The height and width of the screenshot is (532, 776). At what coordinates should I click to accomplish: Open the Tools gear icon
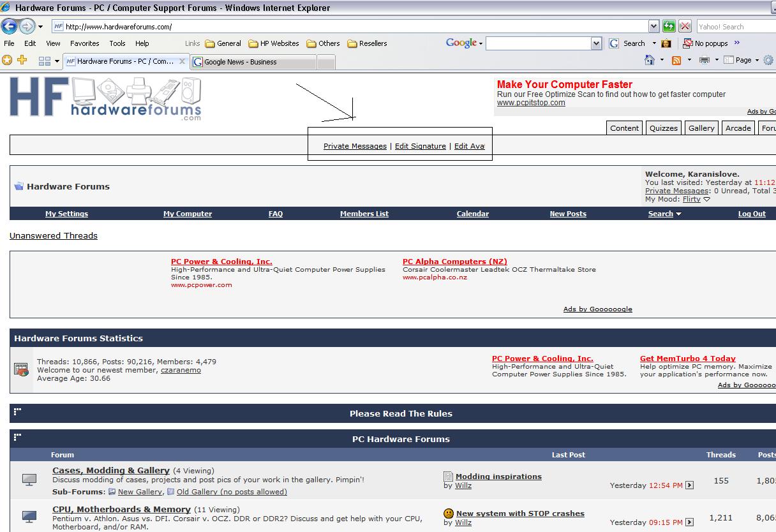768,60
